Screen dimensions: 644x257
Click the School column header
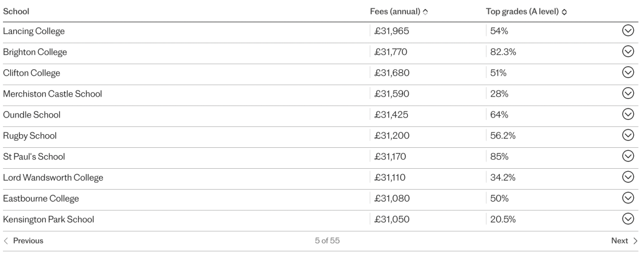[x=16, y=11]
